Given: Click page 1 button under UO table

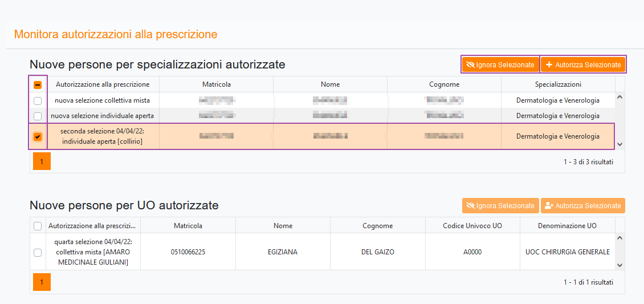Looking at the screenshot, I should [42, 282].
